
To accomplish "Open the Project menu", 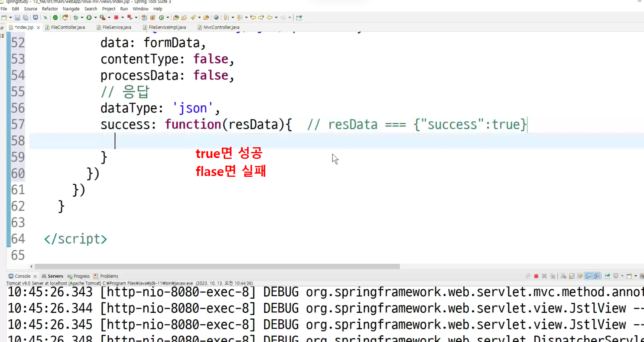I will tap(109, 9).
